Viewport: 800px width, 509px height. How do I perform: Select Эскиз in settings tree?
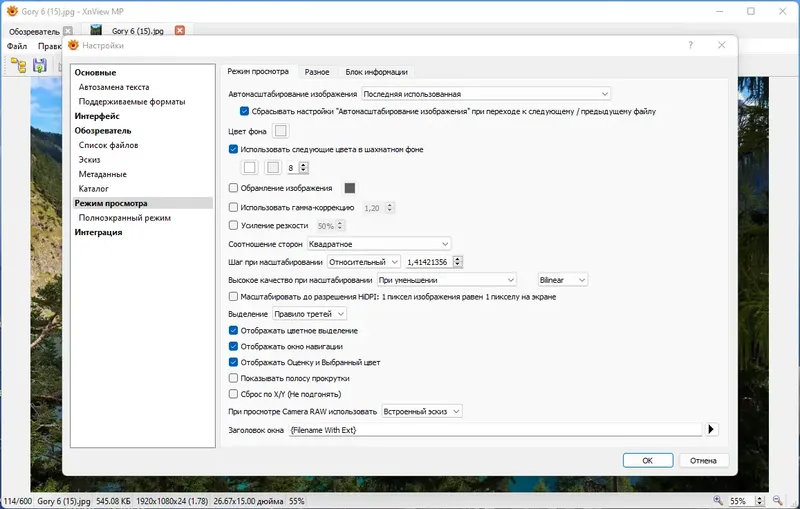tap(89, 160)
